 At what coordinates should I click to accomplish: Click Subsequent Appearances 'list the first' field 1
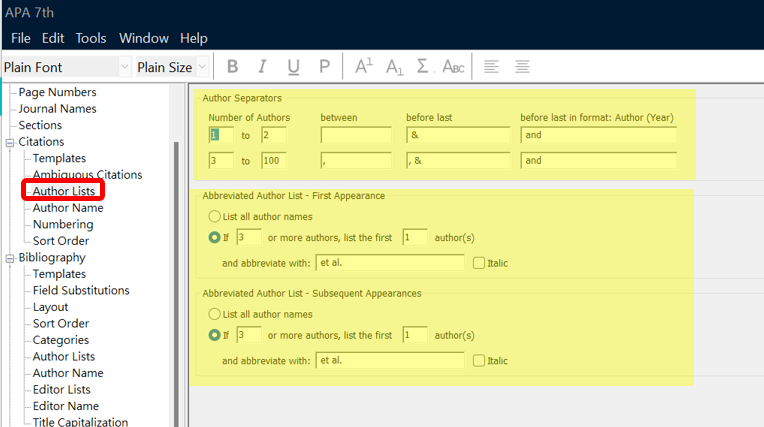[415, 335]
